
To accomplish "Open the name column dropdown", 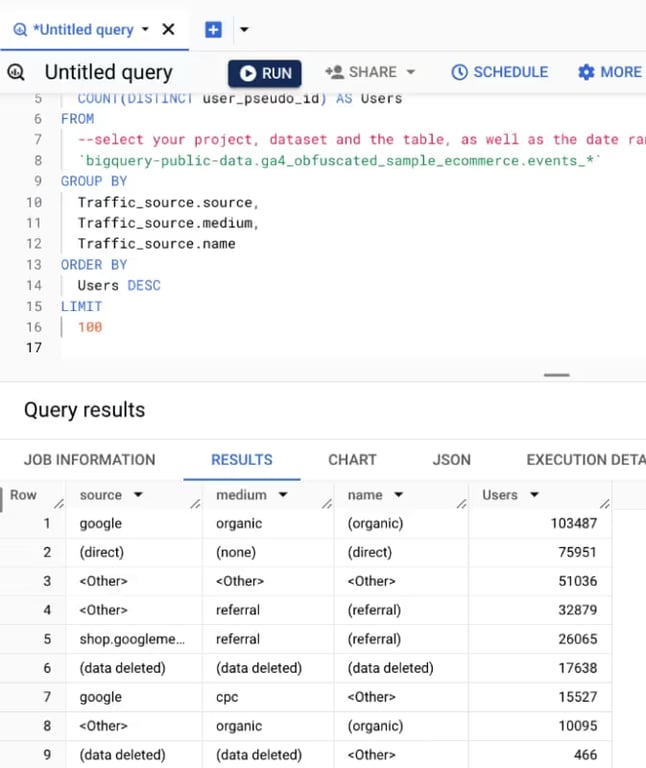I will click(x=399, y=495).
